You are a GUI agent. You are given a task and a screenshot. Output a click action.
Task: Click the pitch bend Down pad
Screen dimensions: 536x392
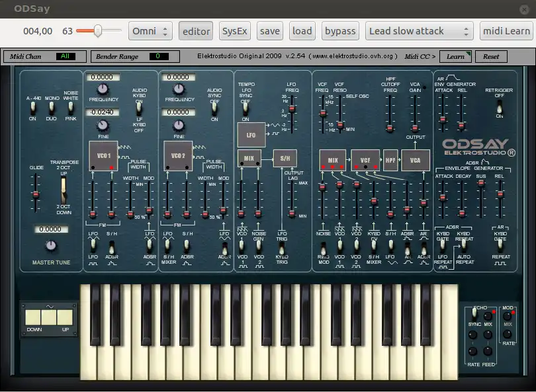(33, 317)
